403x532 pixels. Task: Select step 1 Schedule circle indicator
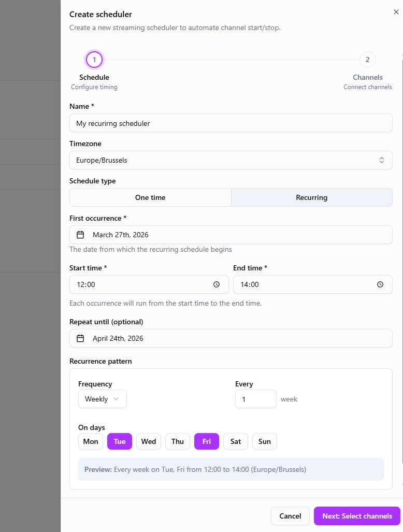coord(94,60)
